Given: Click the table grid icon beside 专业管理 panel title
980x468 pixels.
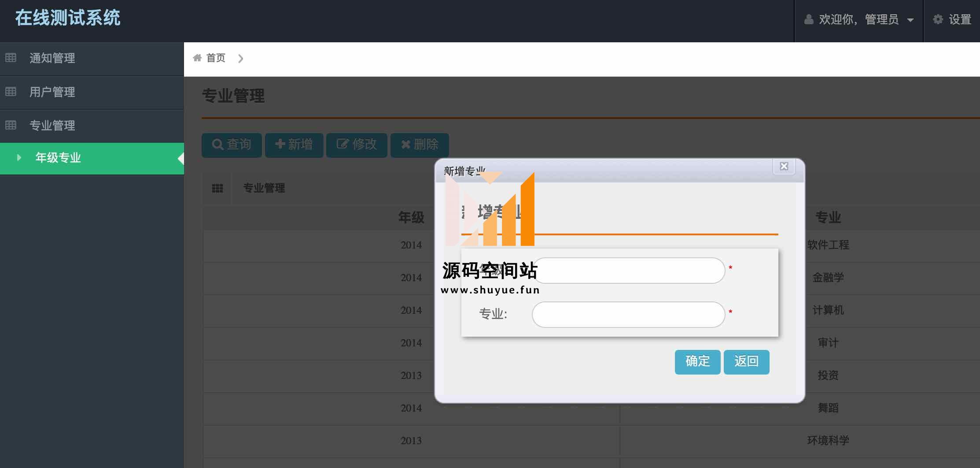Looking at the screenshot, I should (x=217, y=189).
